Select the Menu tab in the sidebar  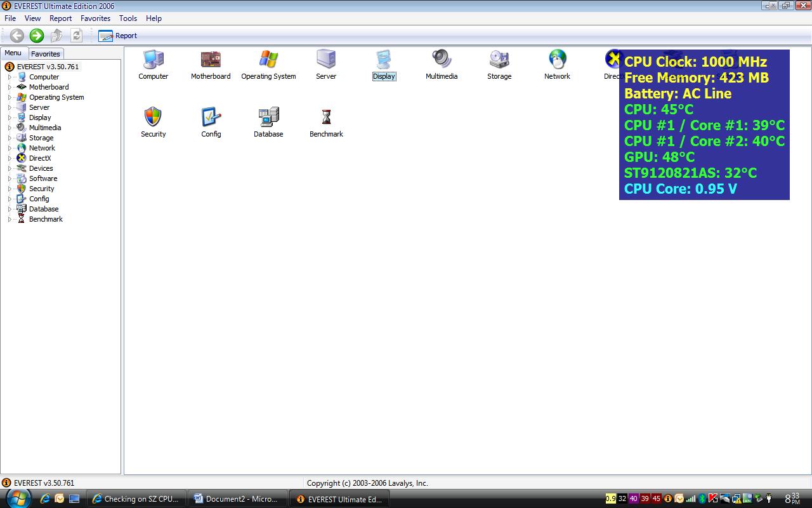click(13, 53)
